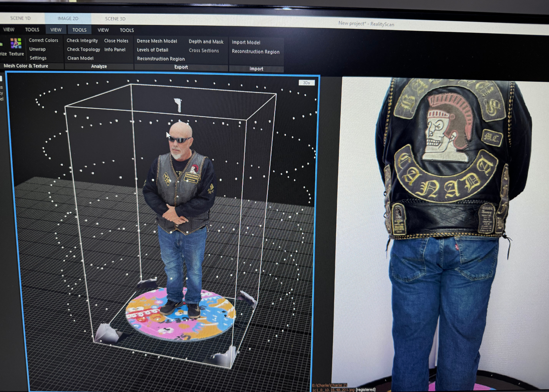Click the Close Holes tool

tap(116, 41)
